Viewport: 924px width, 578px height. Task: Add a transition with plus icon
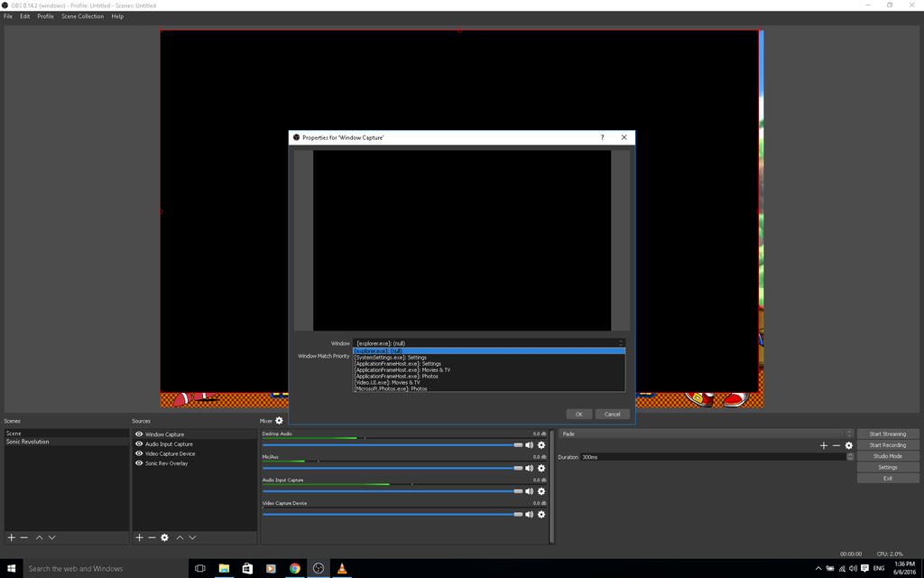pyautogui.click(x=824, y=445)
